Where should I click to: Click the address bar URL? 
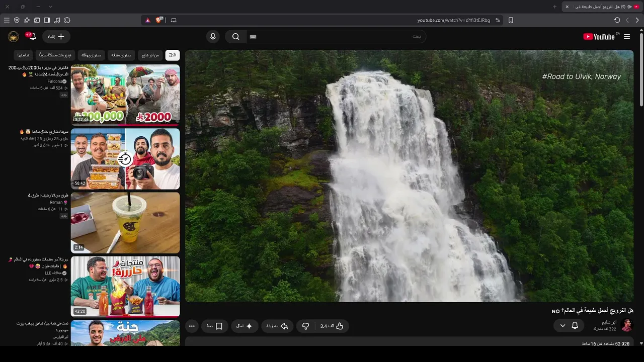pos(453,20)
